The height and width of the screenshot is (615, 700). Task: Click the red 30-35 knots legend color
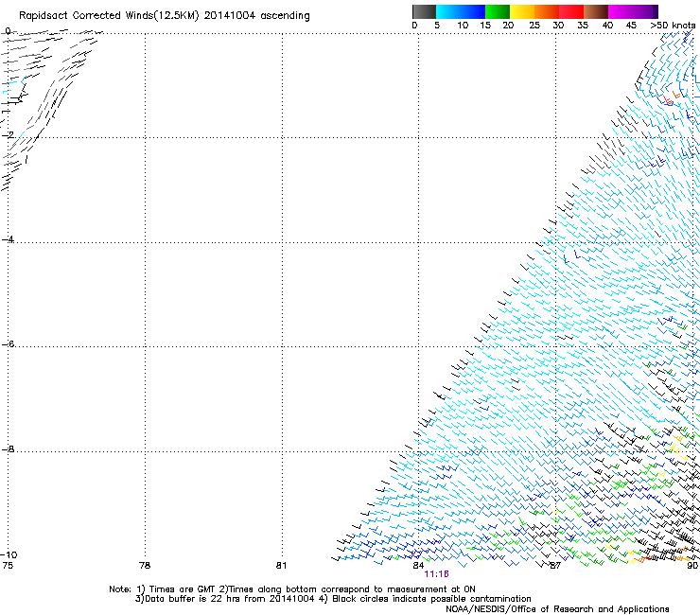tap(571, 11)
